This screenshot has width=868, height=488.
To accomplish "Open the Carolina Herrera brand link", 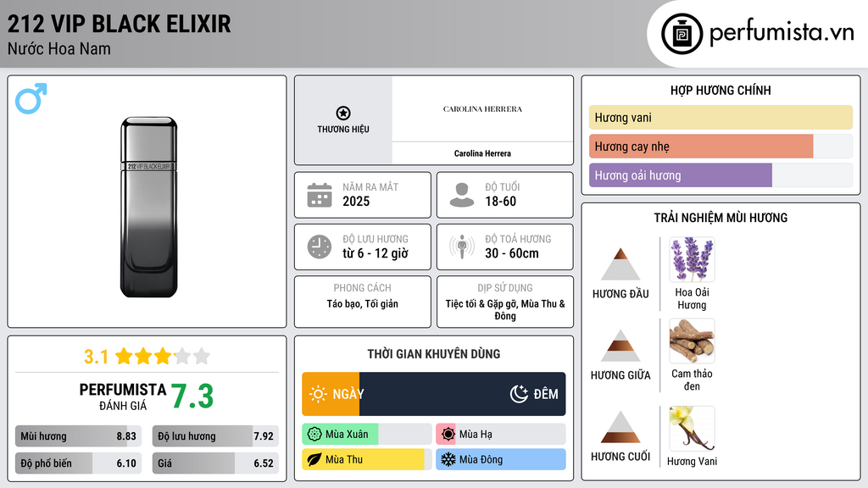I will pyautogui.click(x=482, y=153).
